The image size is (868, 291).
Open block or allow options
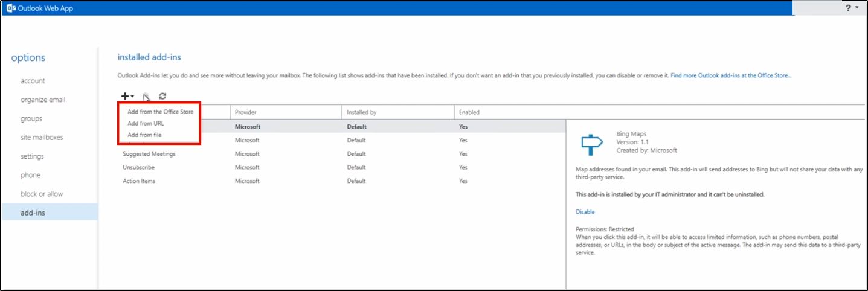pos(42,194)
